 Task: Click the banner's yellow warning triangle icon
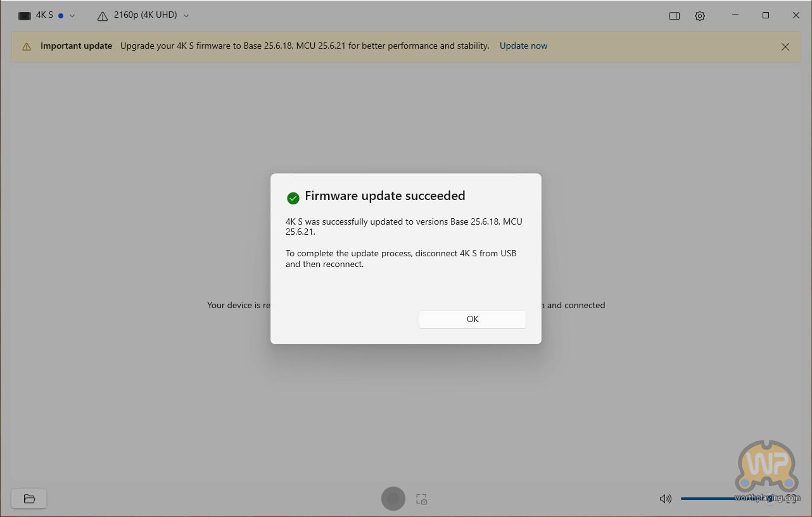pyautogui.click(x=27, y=46)
